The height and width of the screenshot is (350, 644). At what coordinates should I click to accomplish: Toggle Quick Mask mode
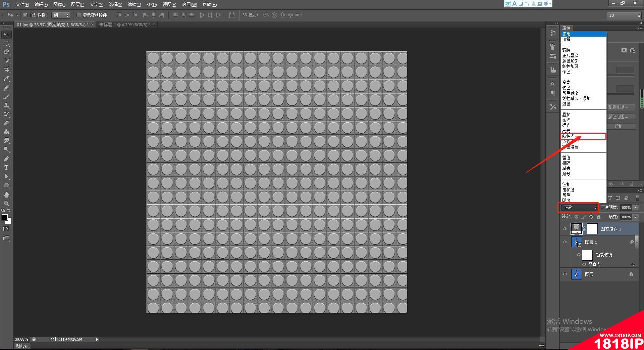pos(6,229)
